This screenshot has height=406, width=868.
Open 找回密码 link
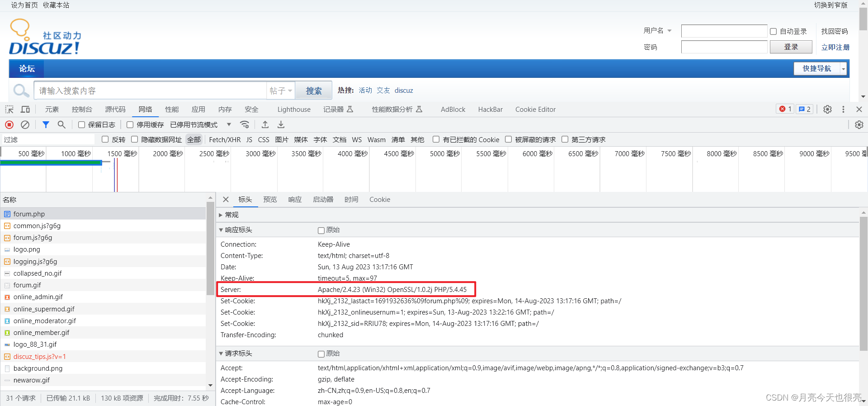835,31
